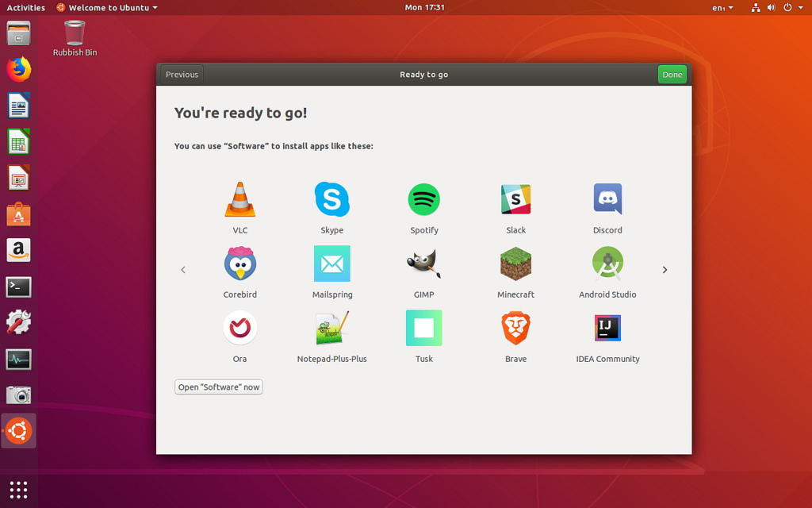Image resolution: width=812 pixels, height=508 pixels.
Task: Click Open "Software" now button
Action: pyautogui.click(x=219, y=387)
